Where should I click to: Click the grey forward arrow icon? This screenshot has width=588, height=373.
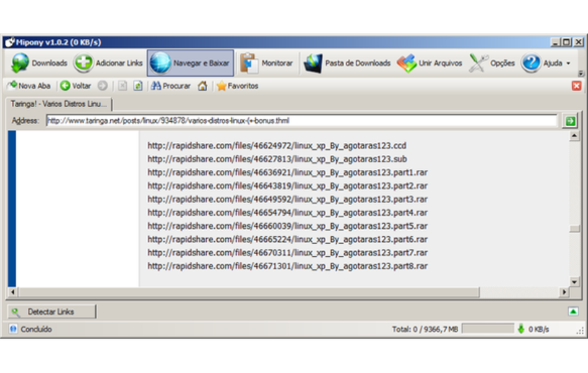click(x=103, y=86)
